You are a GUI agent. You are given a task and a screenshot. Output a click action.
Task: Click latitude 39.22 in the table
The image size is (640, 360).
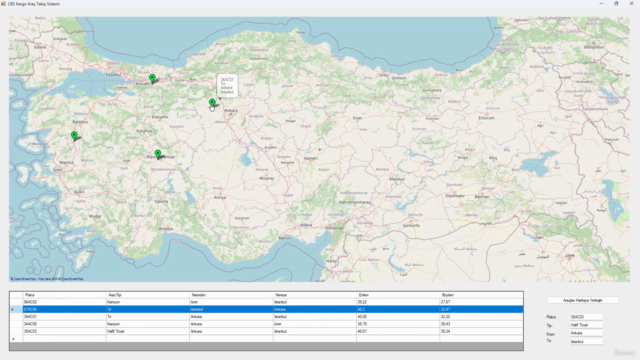[398, 302]
